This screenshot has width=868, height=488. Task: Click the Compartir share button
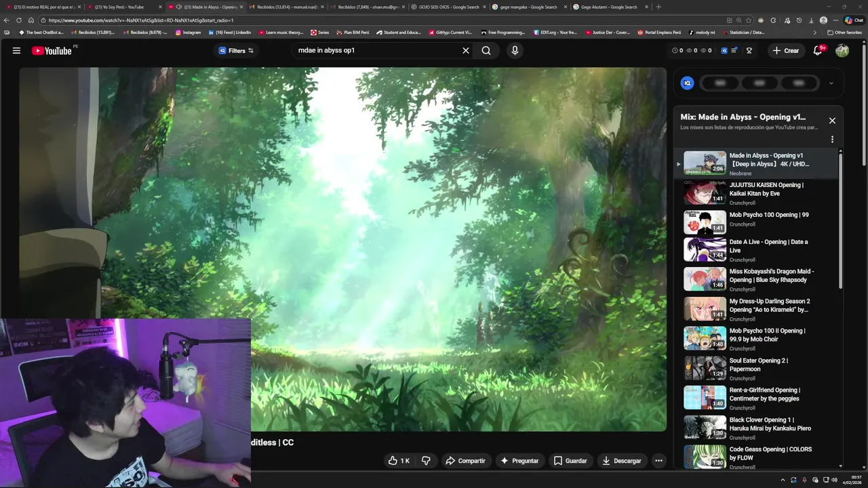point(465,461)
